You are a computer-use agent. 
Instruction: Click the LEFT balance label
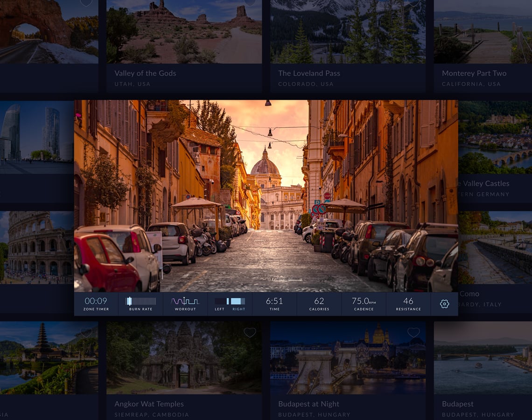(219, 309)
